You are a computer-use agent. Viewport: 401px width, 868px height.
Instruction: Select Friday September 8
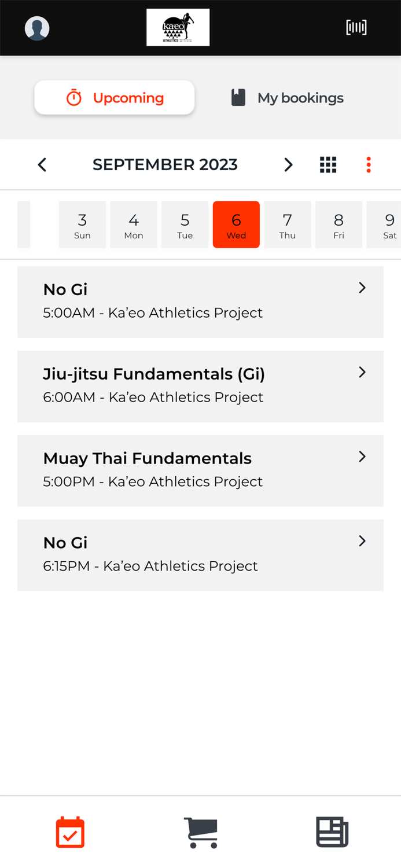pyautogui.click(x=339, y=225)
